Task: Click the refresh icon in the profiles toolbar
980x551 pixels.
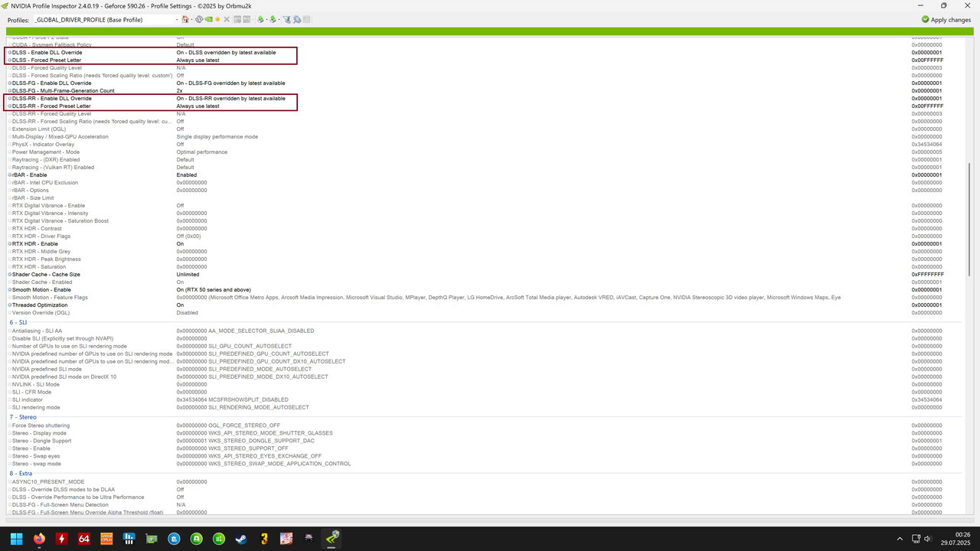Action: 199,19
